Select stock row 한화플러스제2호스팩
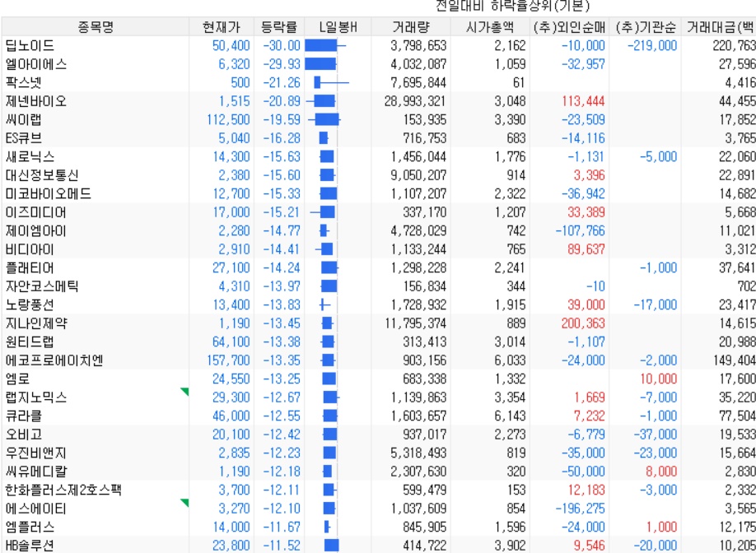 378,490
